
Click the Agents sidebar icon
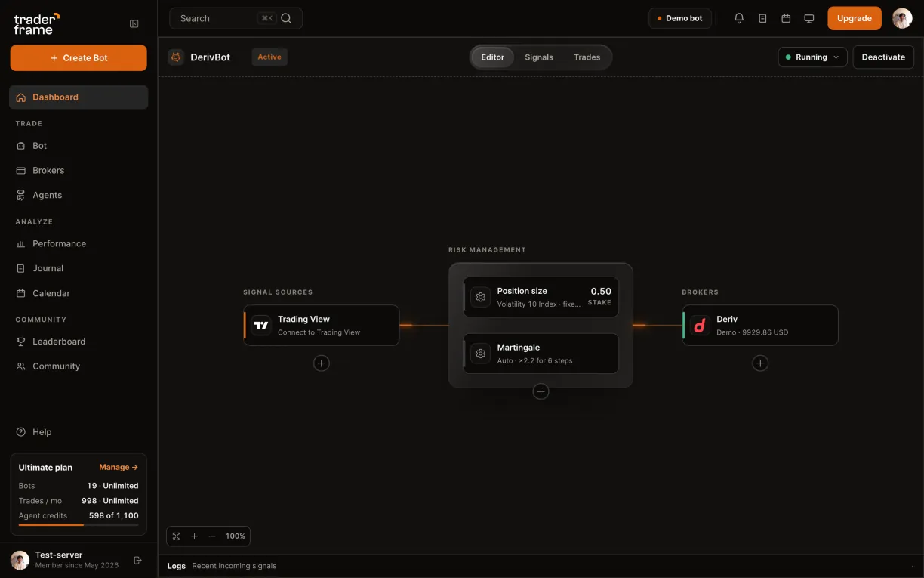tap(21, 195)
